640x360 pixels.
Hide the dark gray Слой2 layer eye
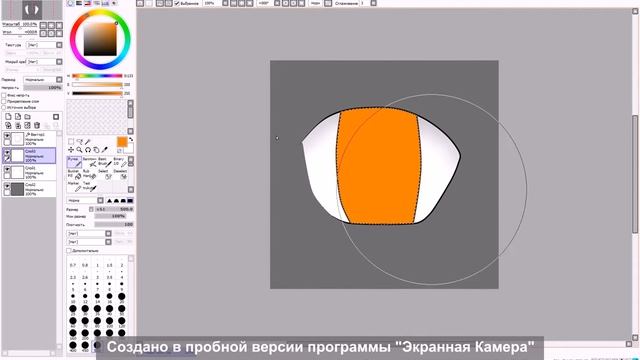point(7,186)
